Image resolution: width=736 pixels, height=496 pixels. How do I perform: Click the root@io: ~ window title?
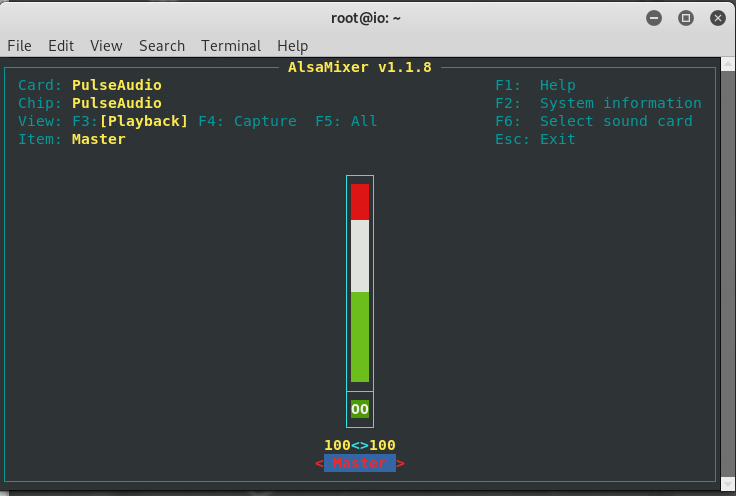point(366,18)
